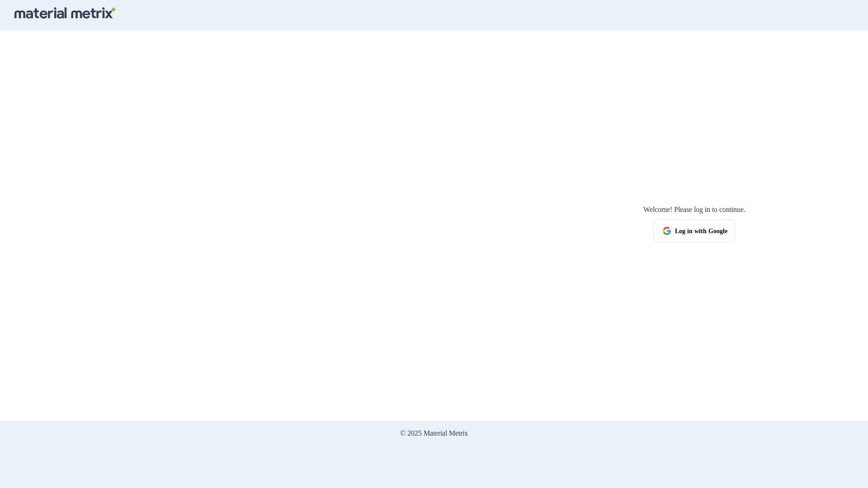Click the Log in with Google button
The width and height of the screenshot is (868, 488).
pos(694,231)
